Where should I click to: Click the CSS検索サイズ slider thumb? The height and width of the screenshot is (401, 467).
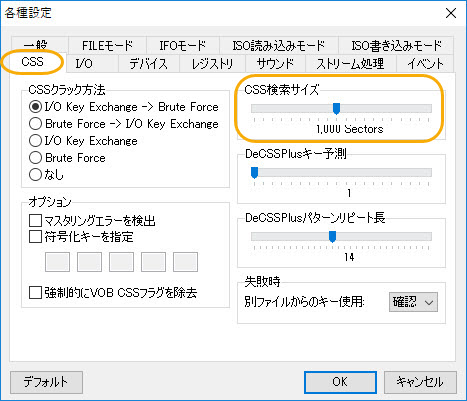click(336, 108)
